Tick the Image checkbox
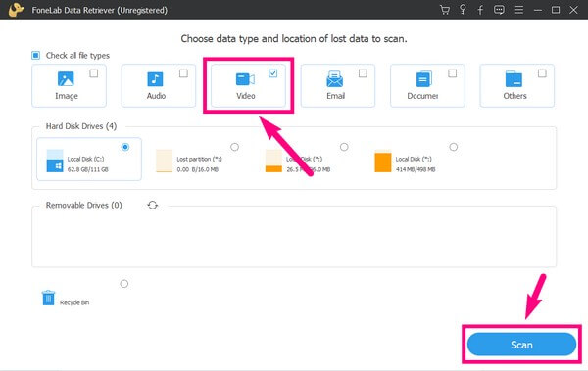Viewport: 588px width, 371px height. pyautogui.click(x=94, y=73)
